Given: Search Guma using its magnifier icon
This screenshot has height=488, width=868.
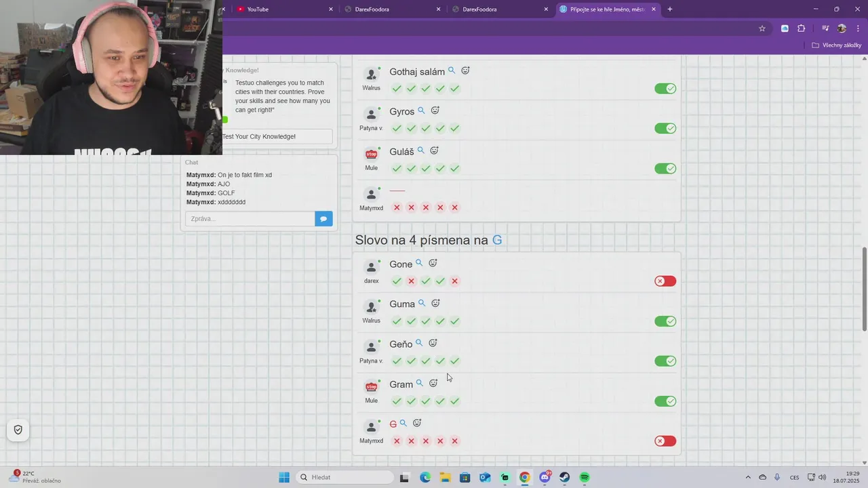Looking at the screenshot, I should [x=422, y=303].
